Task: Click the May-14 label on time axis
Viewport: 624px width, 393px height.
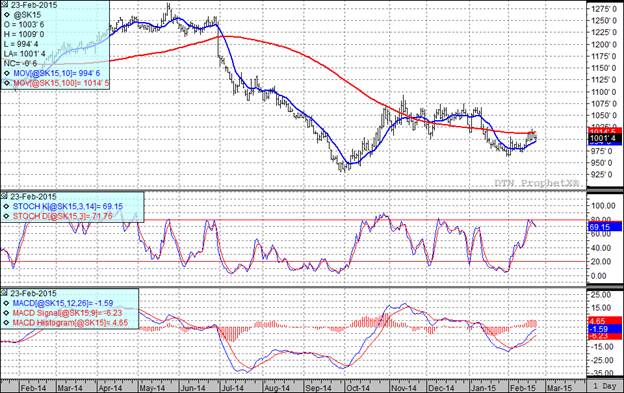Action: (x=152, y=388)
